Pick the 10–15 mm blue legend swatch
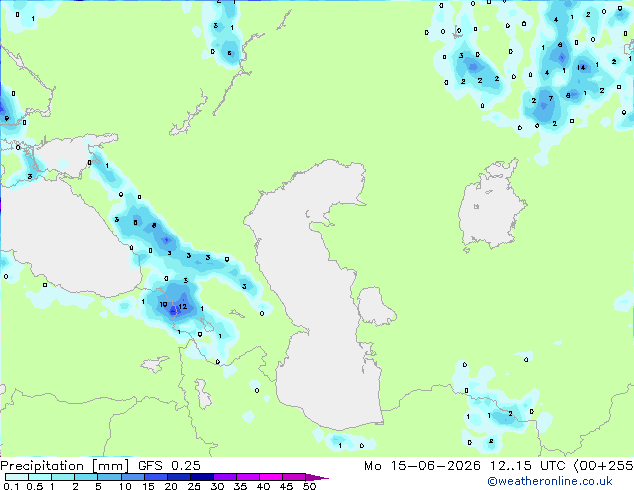This screenshot has width=634, height=490. coord(133,477)
